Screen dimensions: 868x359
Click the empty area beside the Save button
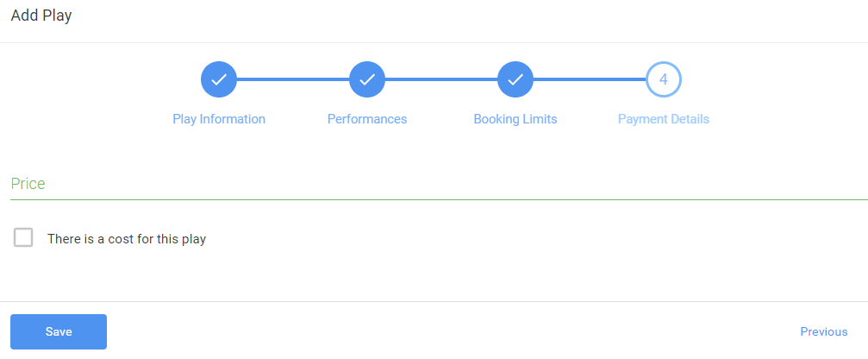click(x=443, y=332)
